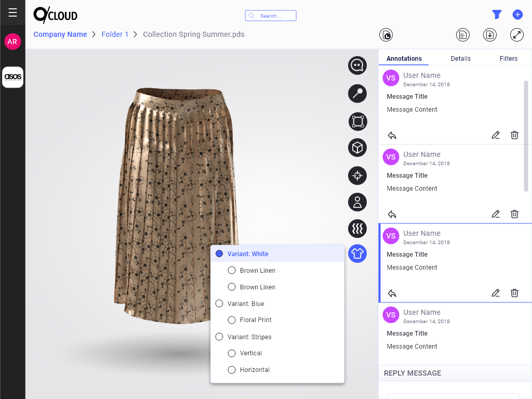Open the hamburger menu
Viewport: 532px width, 399px height.
coord(12,12)
